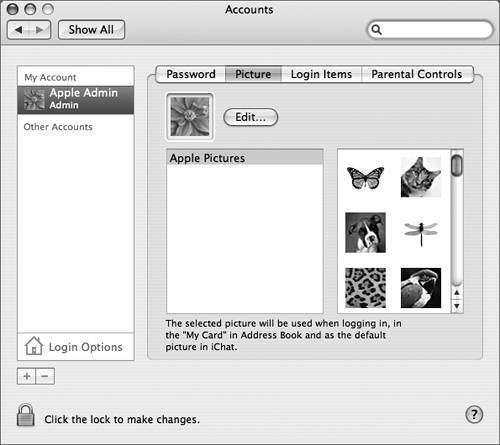Click the Edit... button
The width and height of the screenshot is (500, 445).
[x=250, y=117]
